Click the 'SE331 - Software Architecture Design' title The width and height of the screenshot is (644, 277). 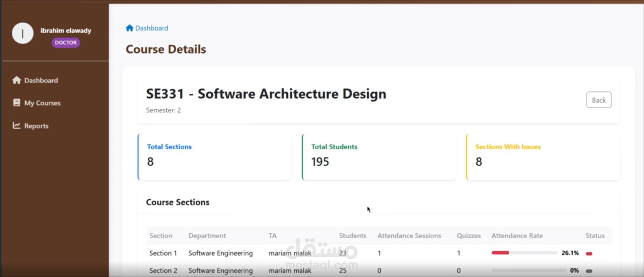266,94
